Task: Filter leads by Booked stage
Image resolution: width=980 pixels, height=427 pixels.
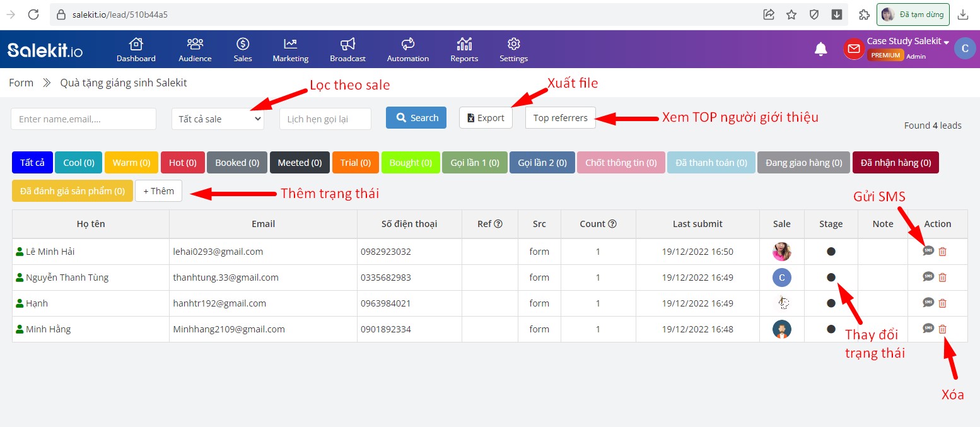Action: 237,163
